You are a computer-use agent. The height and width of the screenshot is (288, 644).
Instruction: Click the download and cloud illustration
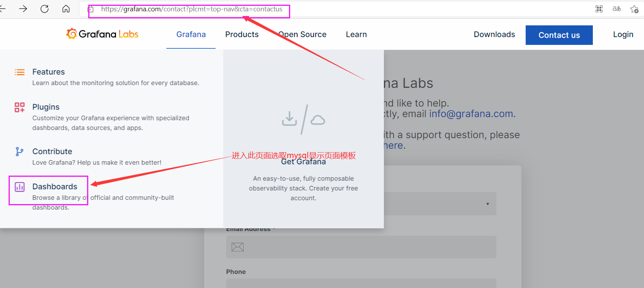[x=303, y=119]
